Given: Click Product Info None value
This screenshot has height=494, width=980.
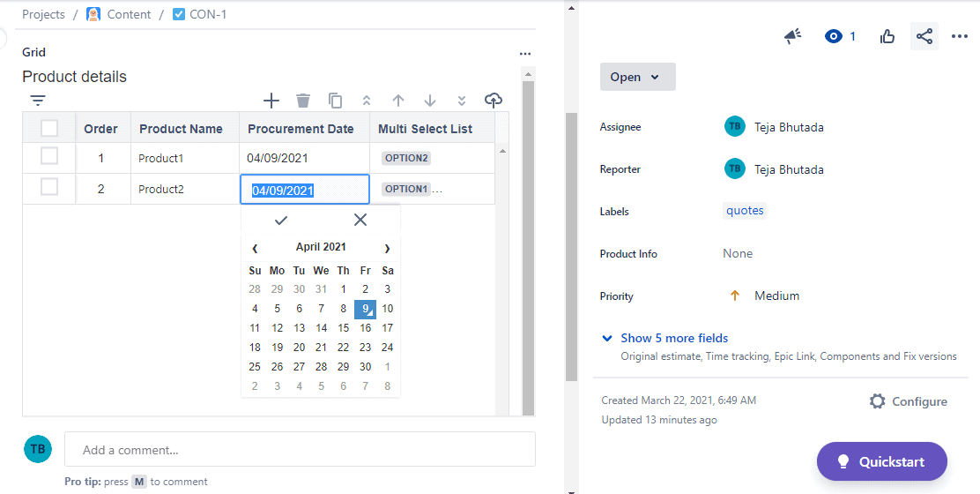Looking at the screenshot, I should coord(738,253).
